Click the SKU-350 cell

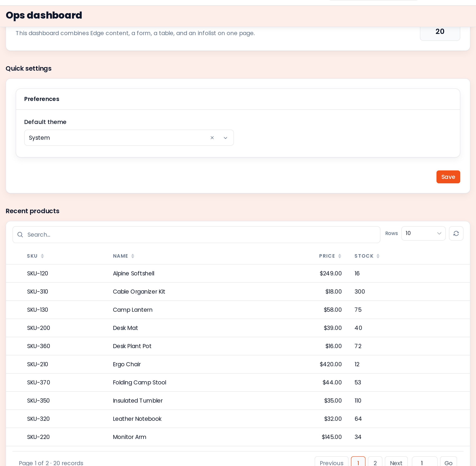38,401
